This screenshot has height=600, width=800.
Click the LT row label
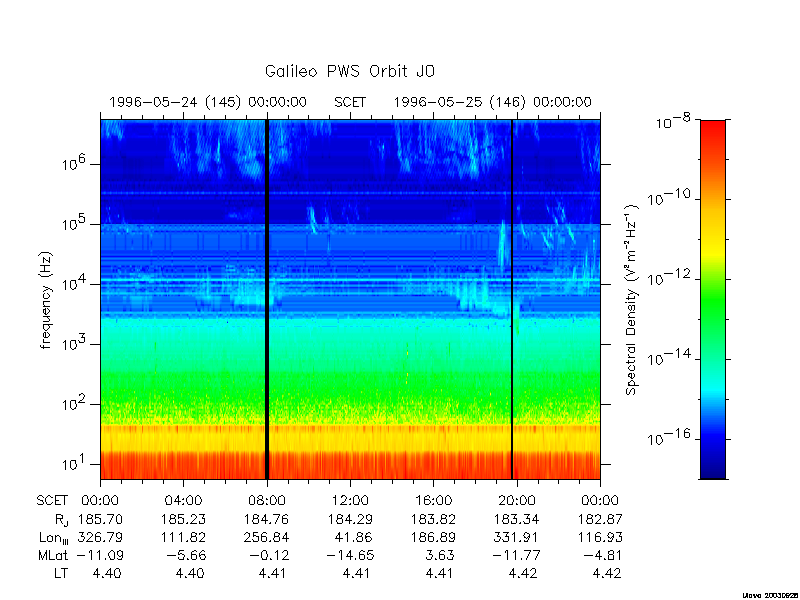[x=61, y=573]
